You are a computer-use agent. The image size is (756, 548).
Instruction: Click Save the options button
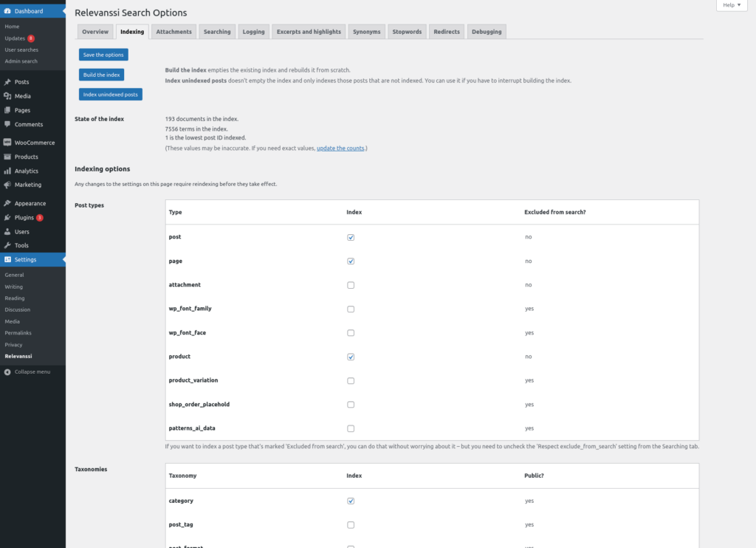103,55
